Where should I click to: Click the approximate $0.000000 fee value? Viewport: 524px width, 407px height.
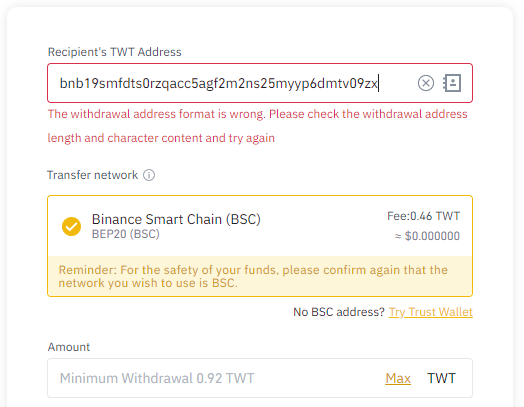[x=427, y=236]
